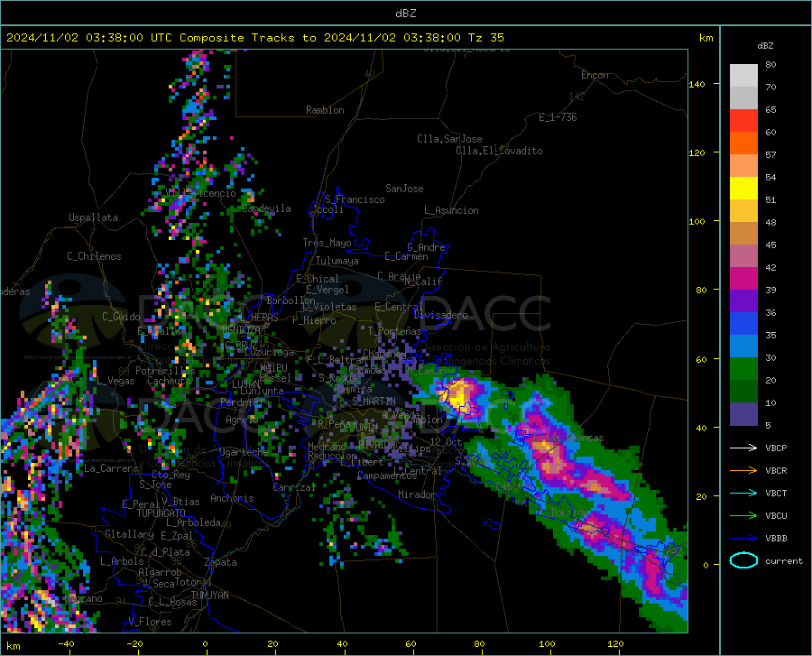Screen dimensions: 812x656
Task: Click the Encon map label
Action: 595,75
